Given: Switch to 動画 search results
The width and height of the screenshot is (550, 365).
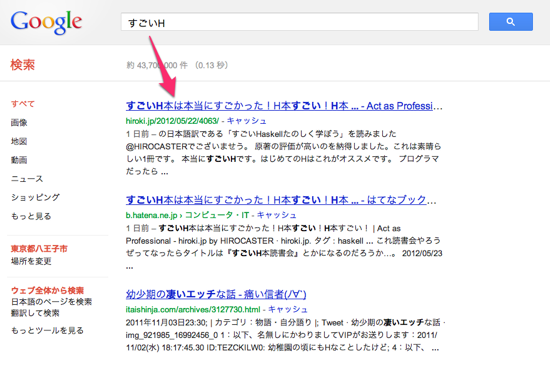Looking at the screenshot, I should click(x=19, y=160).
